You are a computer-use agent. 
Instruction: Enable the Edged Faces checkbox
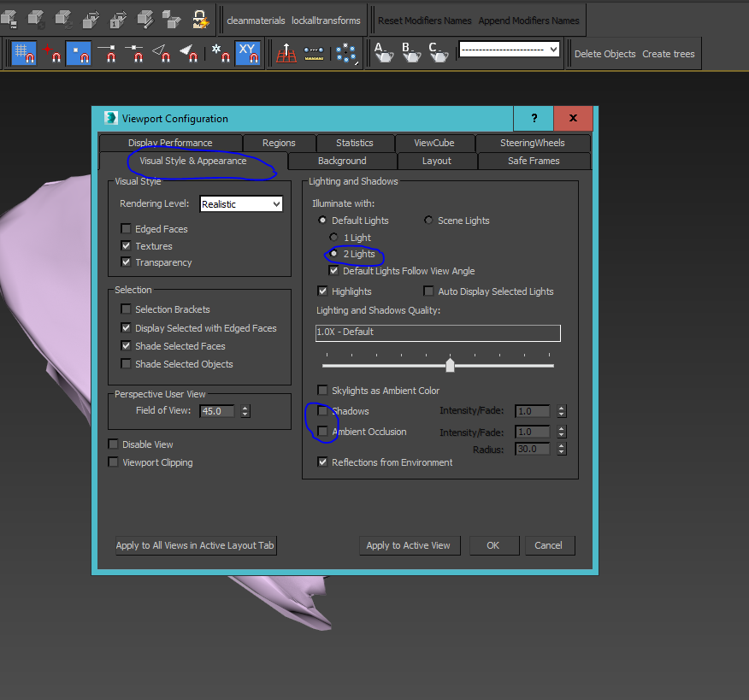(127, 229)
